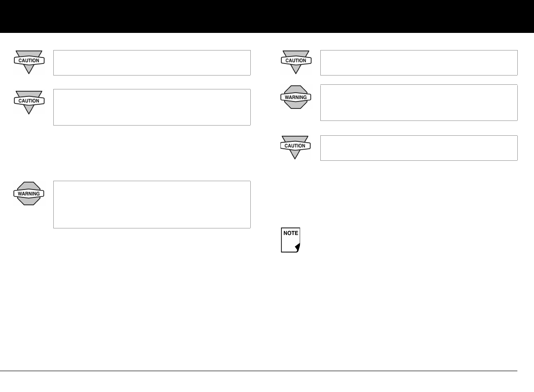The image size is (534, 392).
Task: Select the empty box beside top right CAUTION icon
Action: [419, 63]
